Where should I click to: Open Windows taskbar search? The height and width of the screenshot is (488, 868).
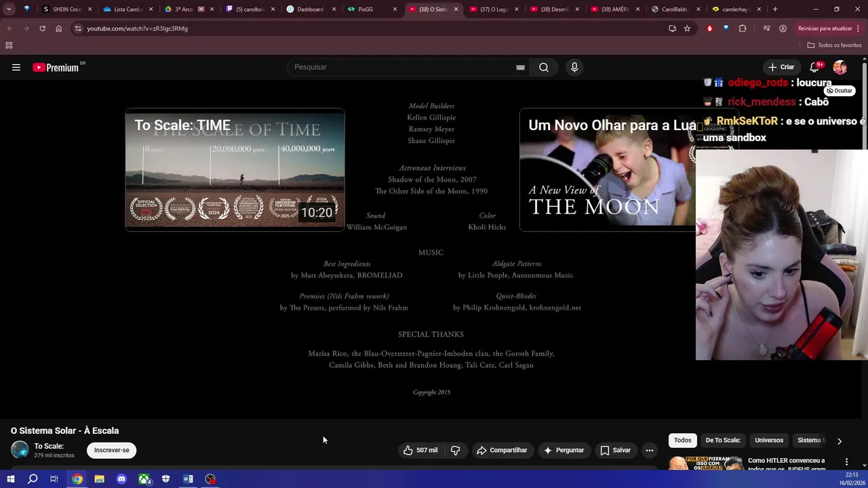coord(33,479)
